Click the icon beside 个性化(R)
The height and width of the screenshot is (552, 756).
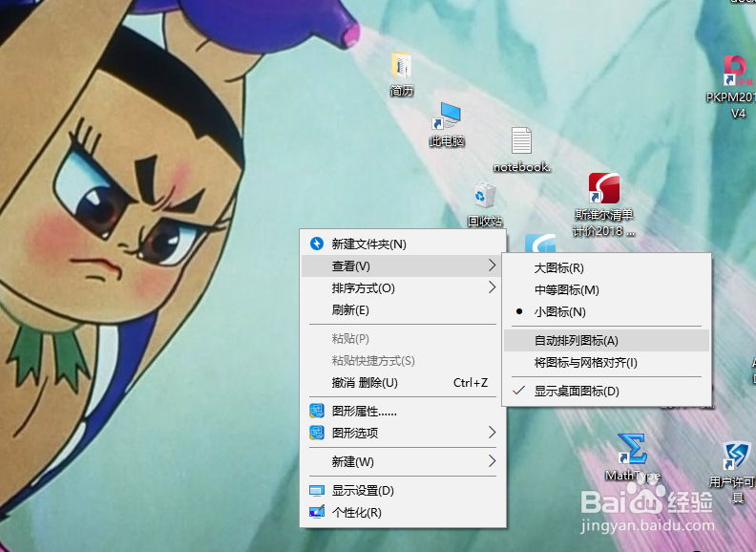click(317, 512)
